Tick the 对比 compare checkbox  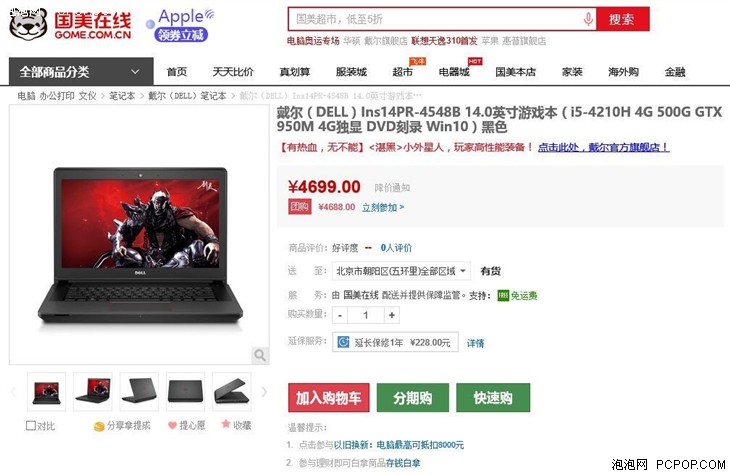(x=31, y=426)
